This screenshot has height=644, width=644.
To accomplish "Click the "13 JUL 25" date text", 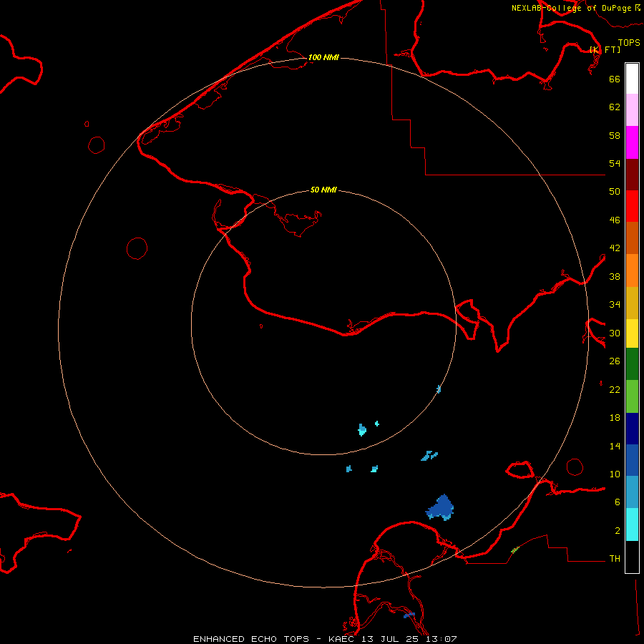I will point(390,639).
